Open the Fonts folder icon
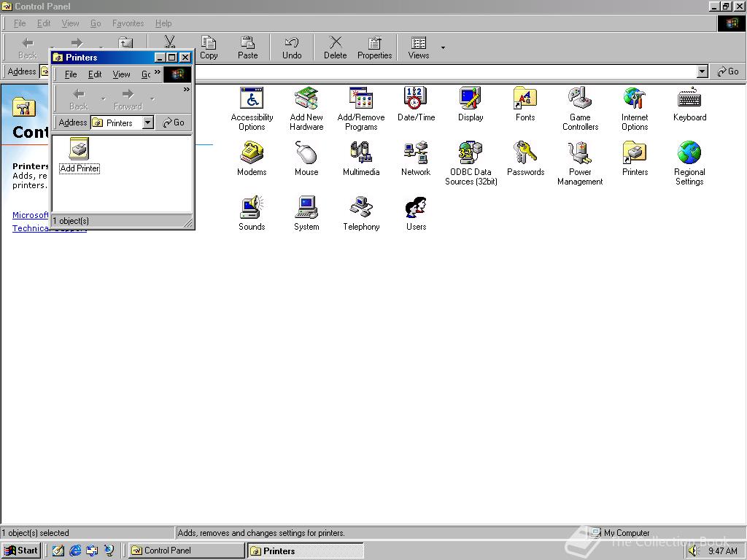This screenshot has height=560, width=747. pos(525,104)
